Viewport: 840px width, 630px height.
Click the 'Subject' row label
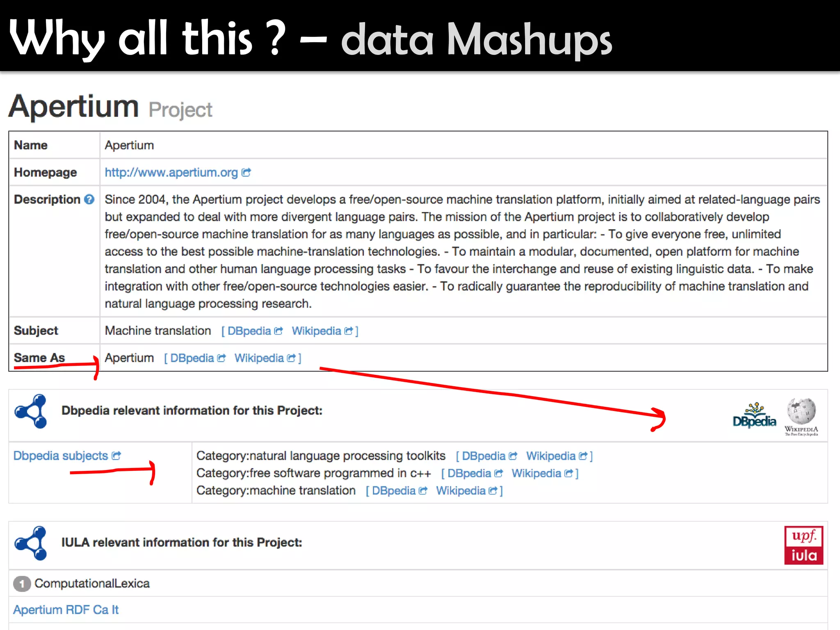(36, 331)
